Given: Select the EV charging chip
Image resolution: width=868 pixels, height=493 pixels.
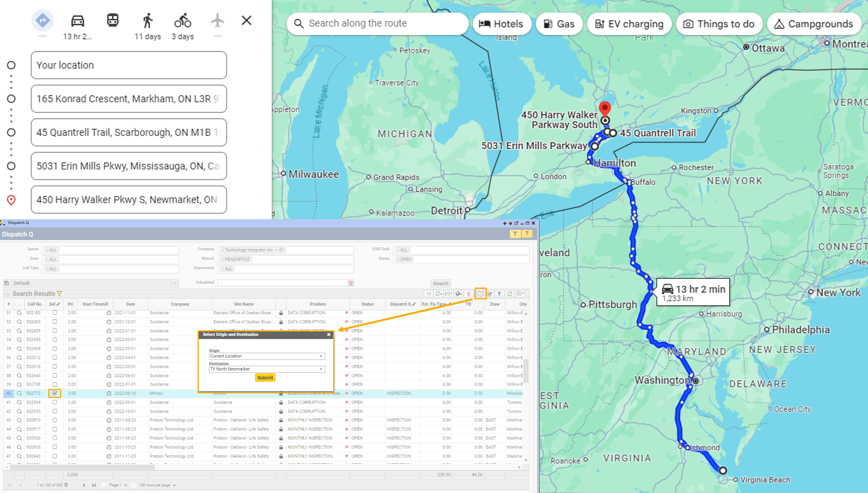Looking at the screenshot, I should tap(629, 24).
